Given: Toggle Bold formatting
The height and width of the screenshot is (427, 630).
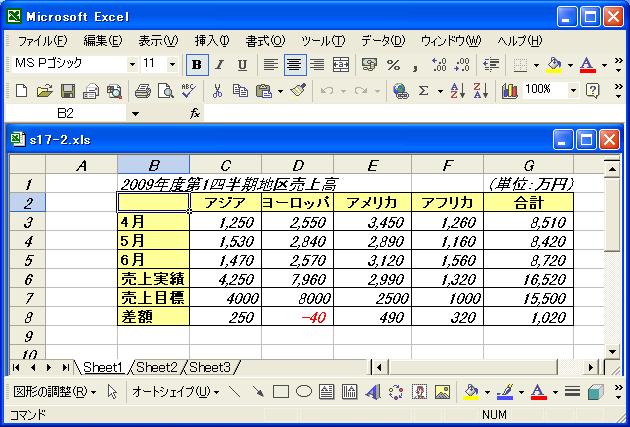Looking at the screenshot, I should pos(197,65).
